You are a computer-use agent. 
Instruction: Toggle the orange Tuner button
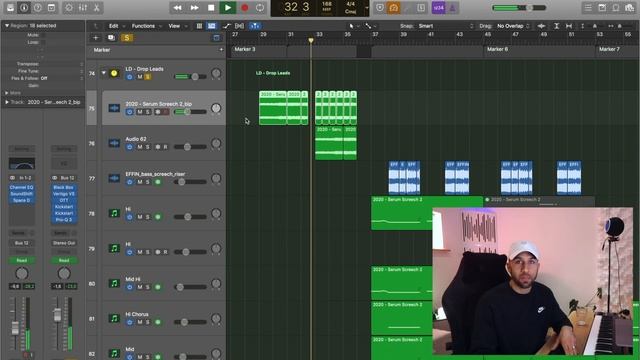pos(393,8)
